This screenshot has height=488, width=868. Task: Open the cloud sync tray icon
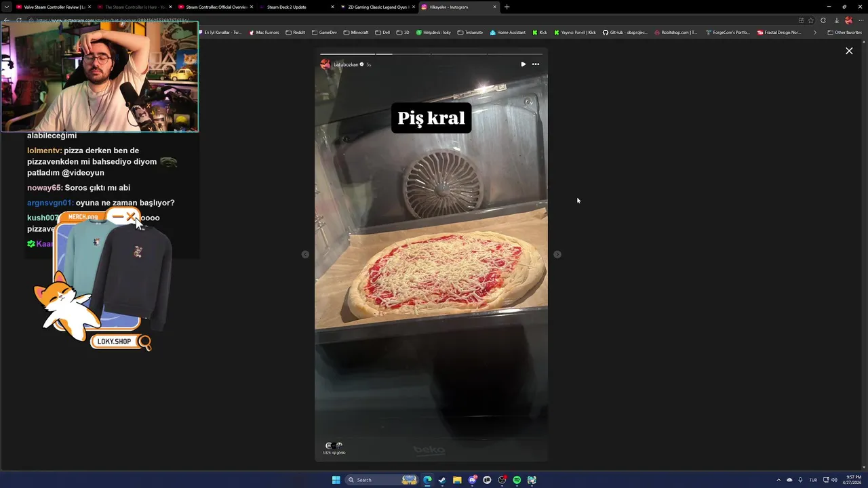(x=789, y=480)
